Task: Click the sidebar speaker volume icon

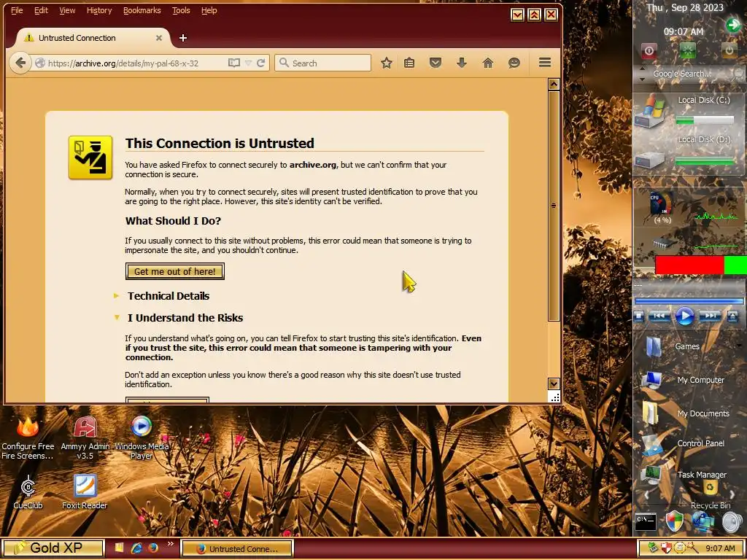Action: pyautogui.click(x=732, y=522)
